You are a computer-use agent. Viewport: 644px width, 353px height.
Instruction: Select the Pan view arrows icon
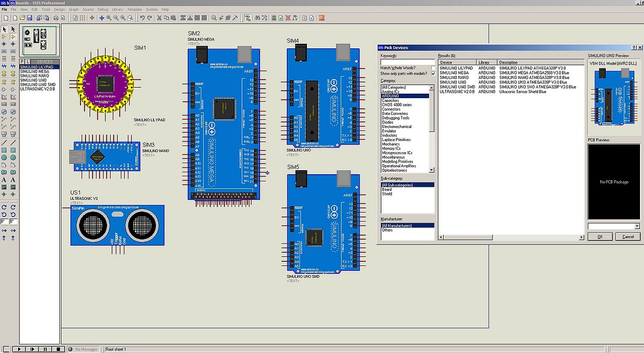102,18
